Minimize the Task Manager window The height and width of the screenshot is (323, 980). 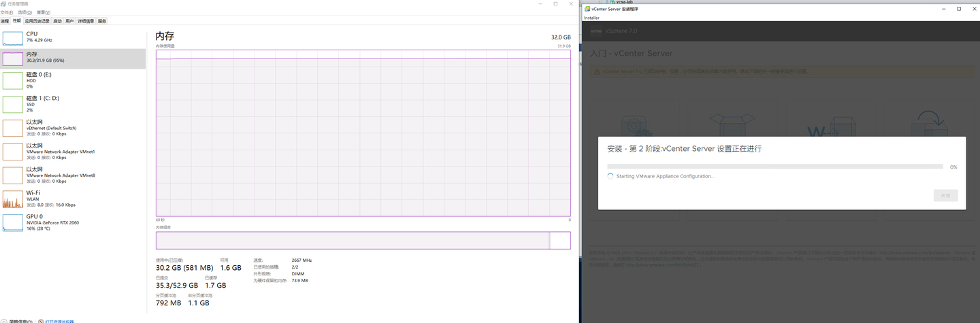click(x=540, y=3)
